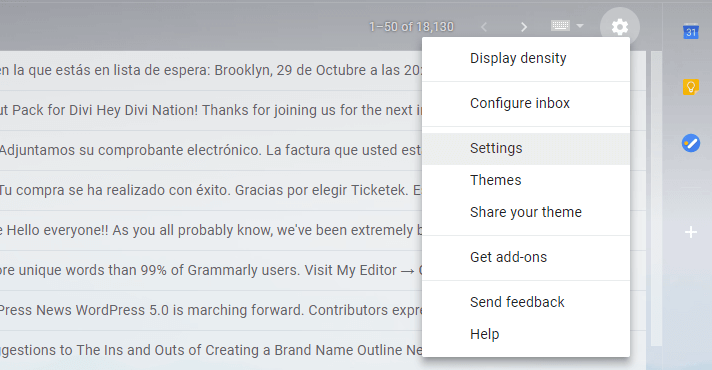Screen dimensions: 712x370
Task: Choose Get add-ons from the menu
Action: pyautogui.click(x=526, y=257)
